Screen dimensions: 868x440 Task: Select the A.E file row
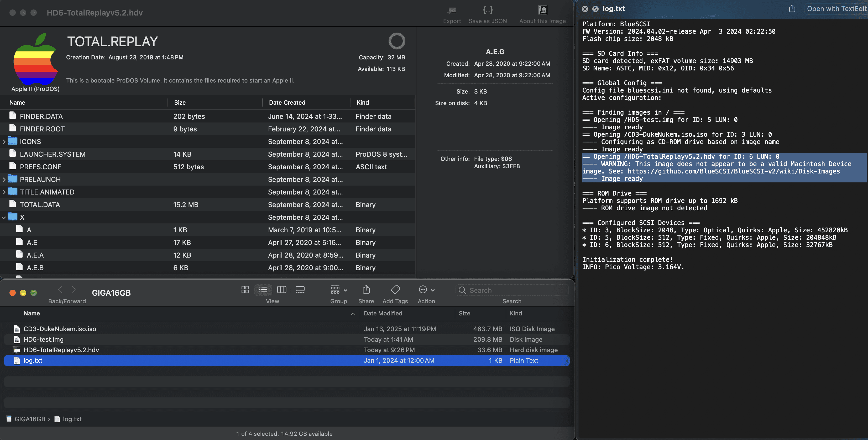click(208, 243)
